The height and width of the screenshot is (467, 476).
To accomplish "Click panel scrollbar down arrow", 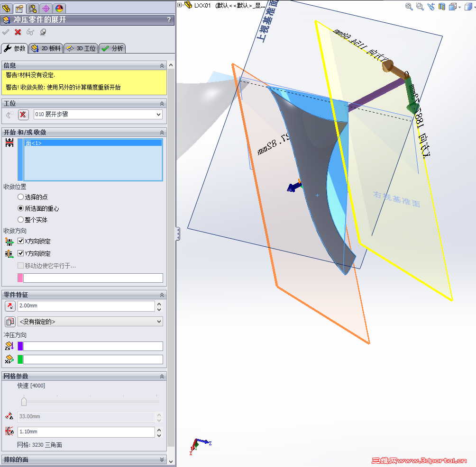I will (171, 461).
